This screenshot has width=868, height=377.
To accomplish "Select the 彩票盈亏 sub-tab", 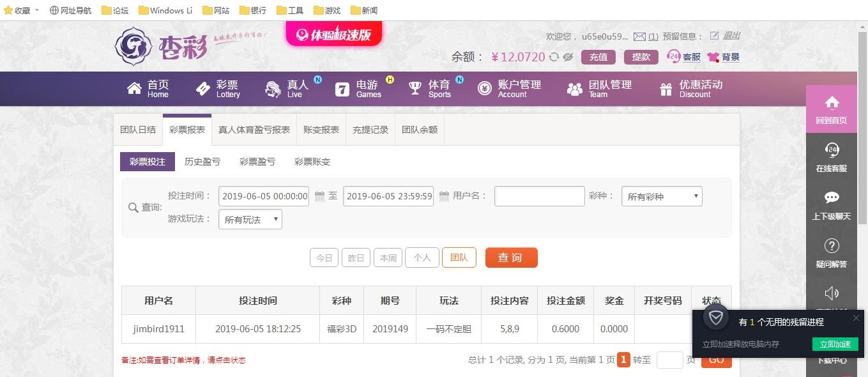I will 257,162.
